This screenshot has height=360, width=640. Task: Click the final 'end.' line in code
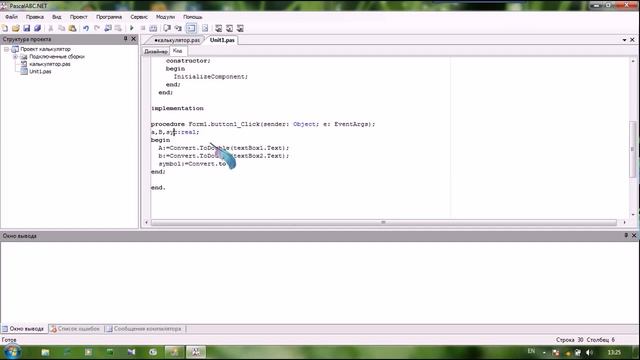[x=158, y=187]
